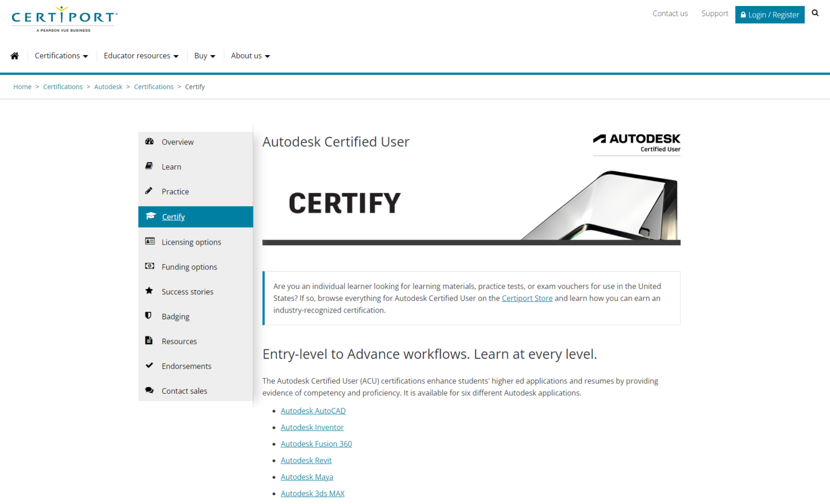Select Support in the top menu

715,14
